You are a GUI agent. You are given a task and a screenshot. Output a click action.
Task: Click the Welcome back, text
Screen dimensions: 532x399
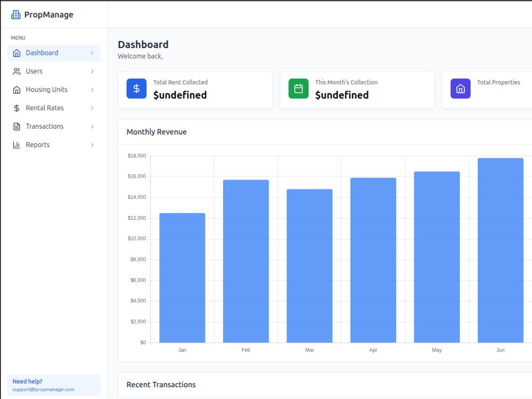coord(140,56)
